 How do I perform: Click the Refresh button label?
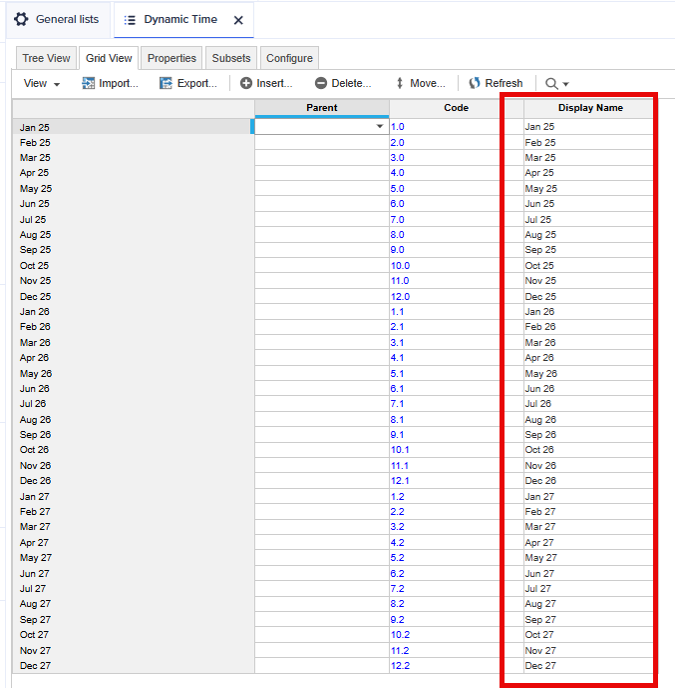pos(504,83)
